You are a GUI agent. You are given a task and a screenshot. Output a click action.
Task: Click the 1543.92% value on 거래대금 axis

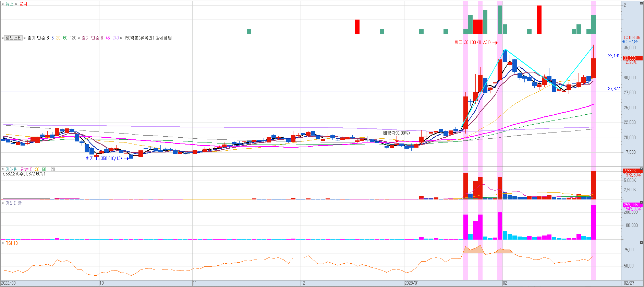[632, 209]
